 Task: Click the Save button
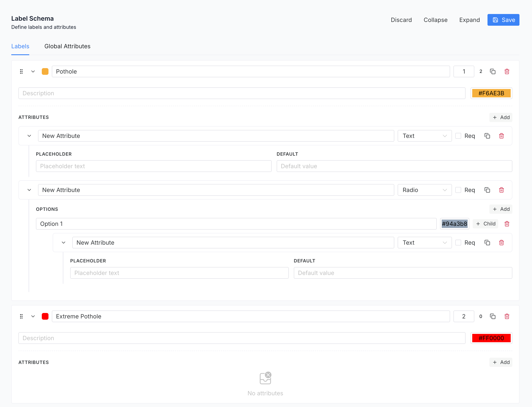point(503,20)
